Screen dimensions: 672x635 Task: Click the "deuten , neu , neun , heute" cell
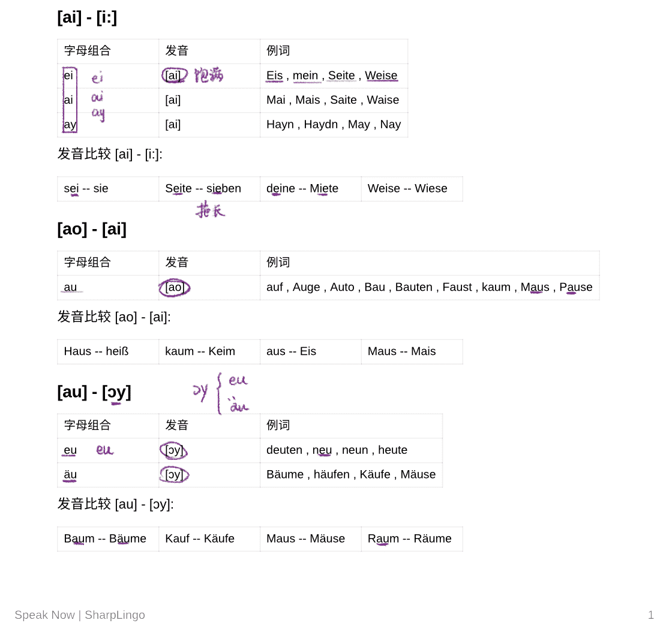pos(337,450)
